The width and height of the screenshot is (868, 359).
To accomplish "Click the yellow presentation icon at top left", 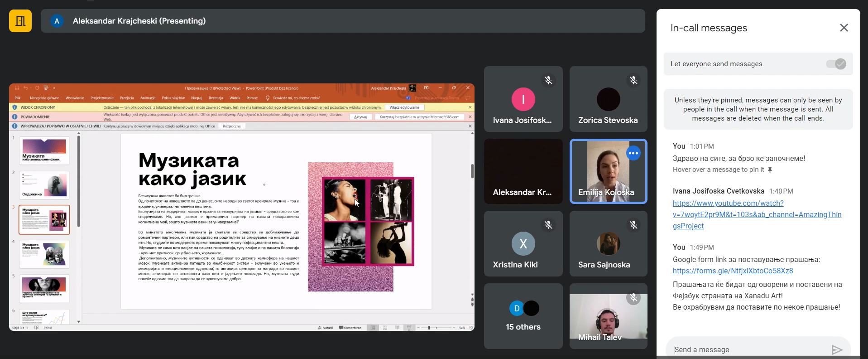I will click(20, 21).
